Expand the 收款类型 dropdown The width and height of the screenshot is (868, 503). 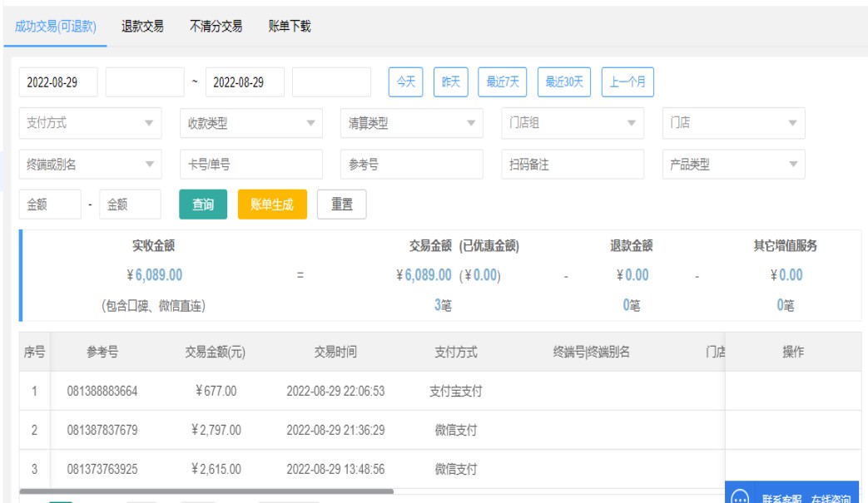[x=250, y=123]
